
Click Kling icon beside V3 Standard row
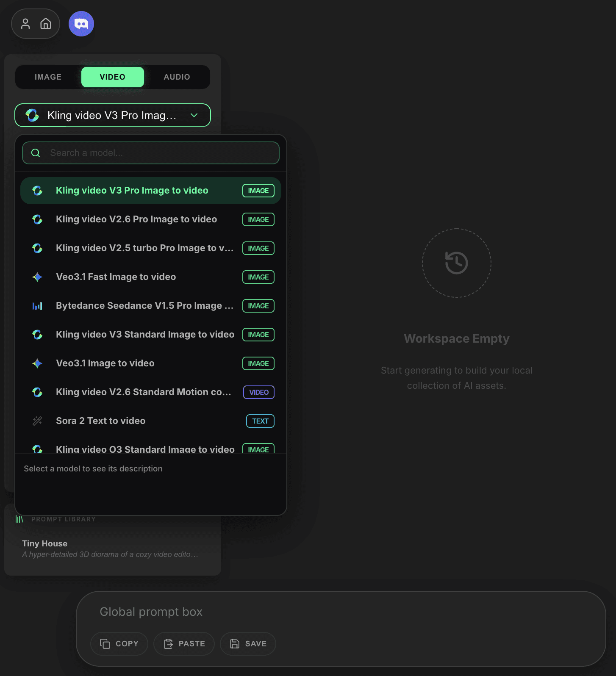[x=37, y=335]
